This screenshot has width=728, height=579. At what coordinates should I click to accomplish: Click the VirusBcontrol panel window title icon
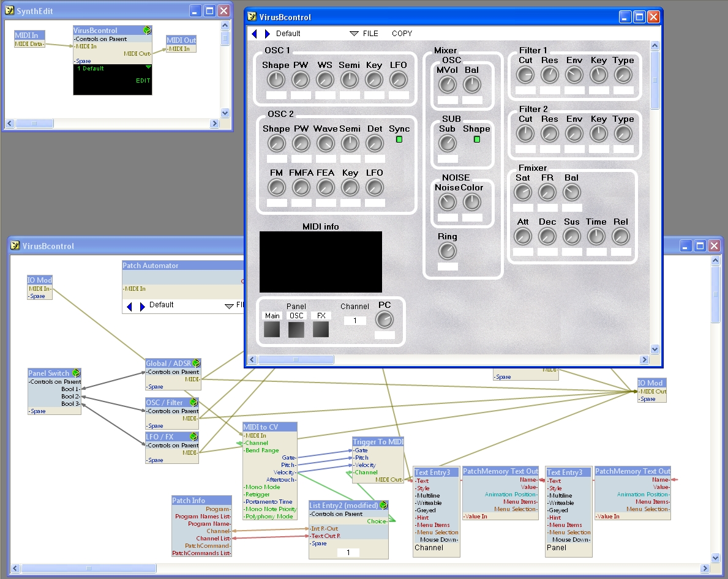click(x=252, y=17)
